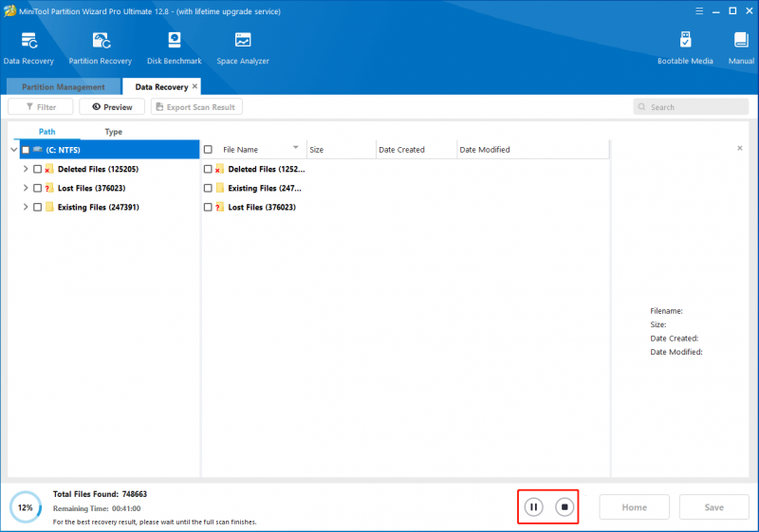Click the C: NTFS drive icon
This screenshot has width=759, height=532.
[x=37, y=150]
